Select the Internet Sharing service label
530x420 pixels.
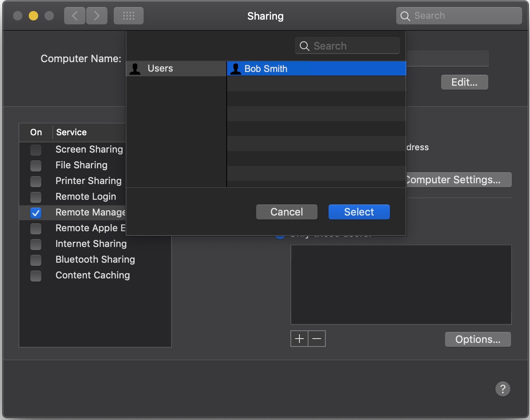click(x=91, y=244)
